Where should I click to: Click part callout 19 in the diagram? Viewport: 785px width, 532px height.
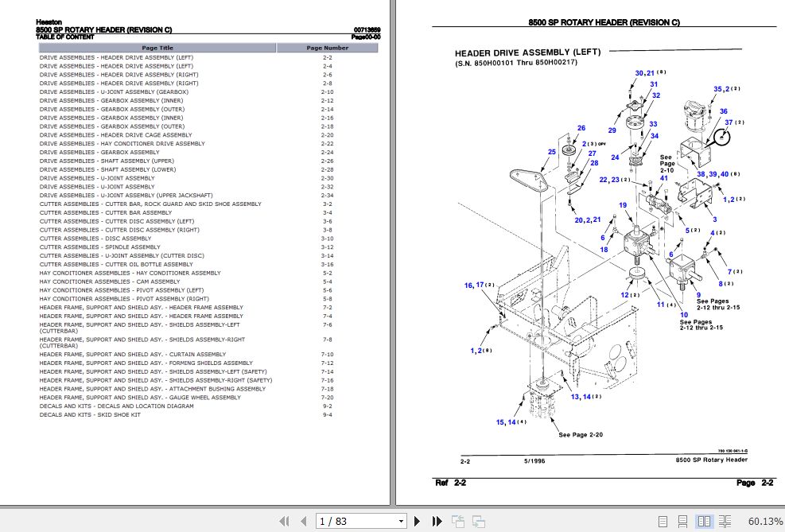click(623, 205)
